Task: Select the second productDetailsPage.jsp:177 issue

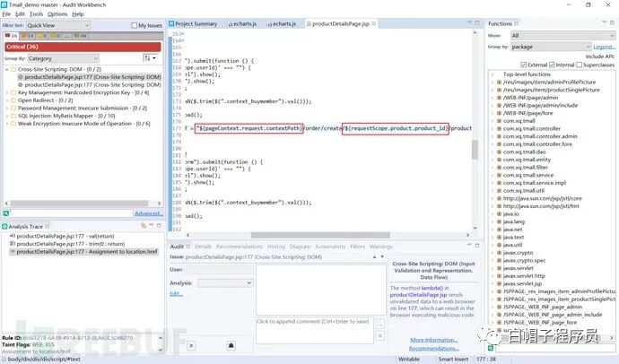Action: pos(92,85)
